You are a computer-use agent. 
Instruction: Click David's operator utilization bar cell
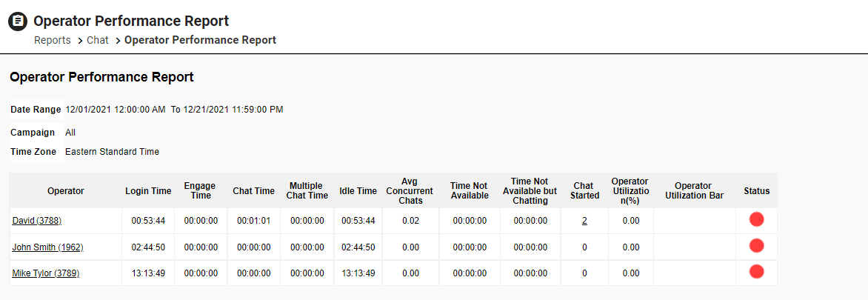(694, 221)
